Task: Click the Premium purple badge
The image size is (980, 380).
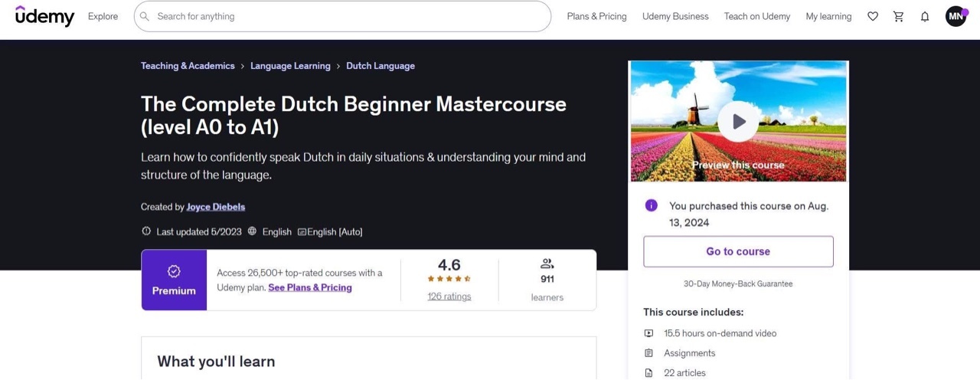Action: 174,280
